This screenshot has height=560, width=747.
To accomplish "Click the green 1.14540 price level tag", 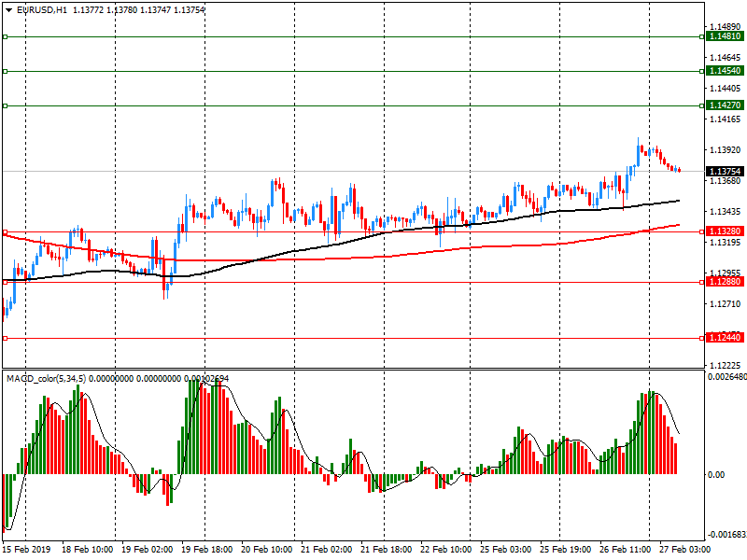I will [x=725, y=71].
